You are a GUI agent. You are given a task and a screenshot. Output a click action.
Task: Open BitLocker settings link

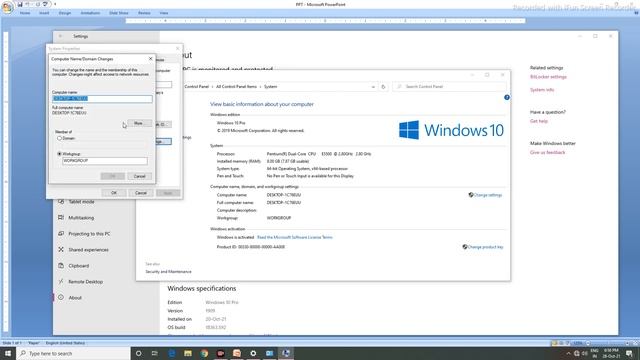(548, 77)
